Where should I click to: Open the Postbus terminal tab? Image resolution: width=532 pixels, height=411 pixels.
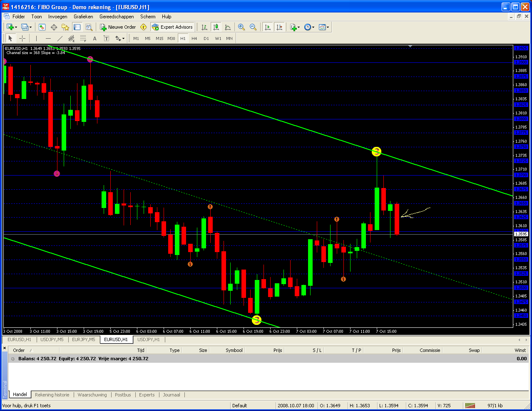click(123, 395)
